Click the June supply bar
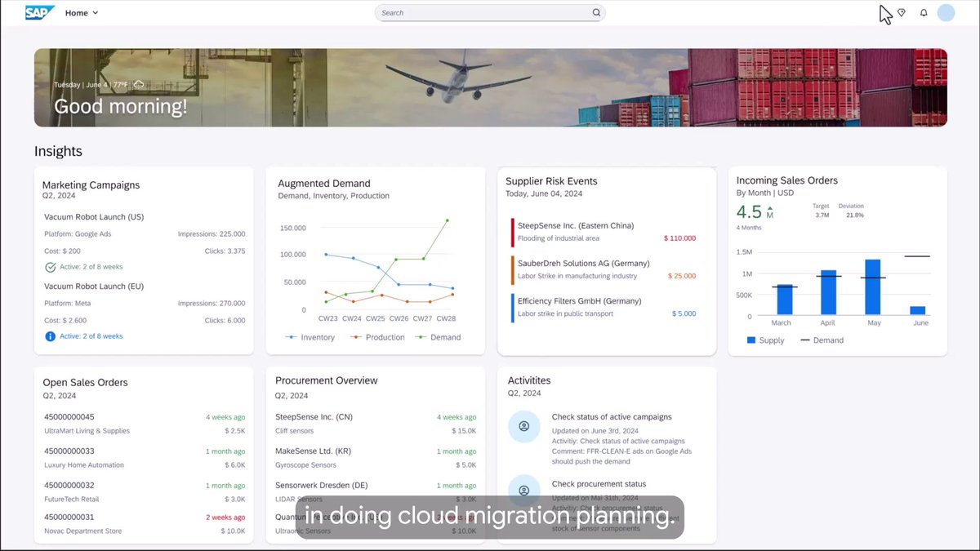Image resolution: width=980 pixels, height=551 pixels. pyautogui.click(x=917, y=310)
